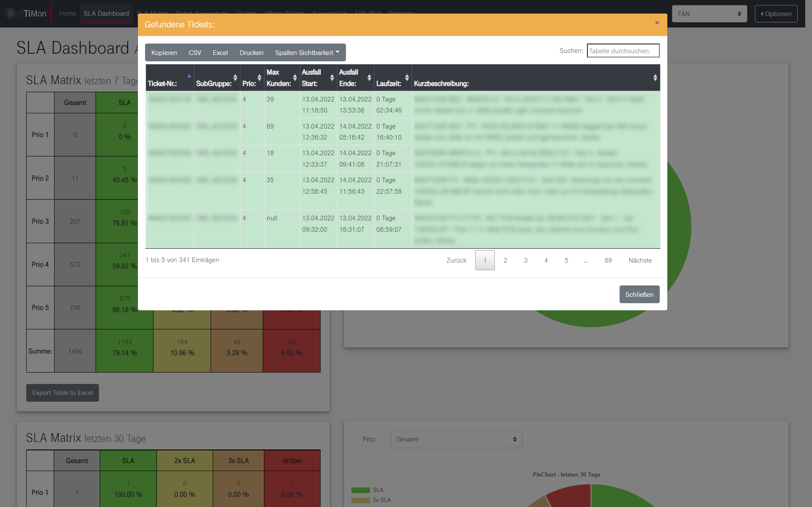Sort by SubGruppe column
The width and height of the screenshot is (812, 507).
(x=217, y=78)
